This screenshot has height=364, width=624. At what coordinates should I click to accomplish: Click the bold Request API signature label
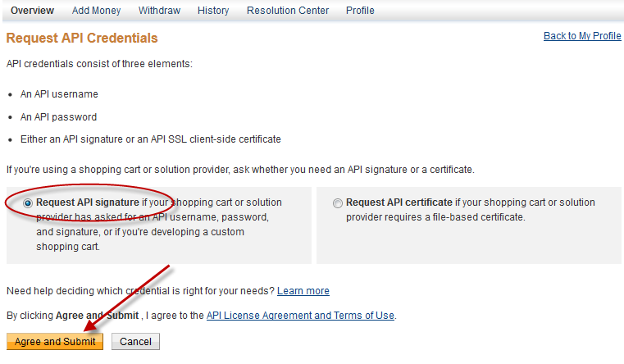(x=88, y=202)
